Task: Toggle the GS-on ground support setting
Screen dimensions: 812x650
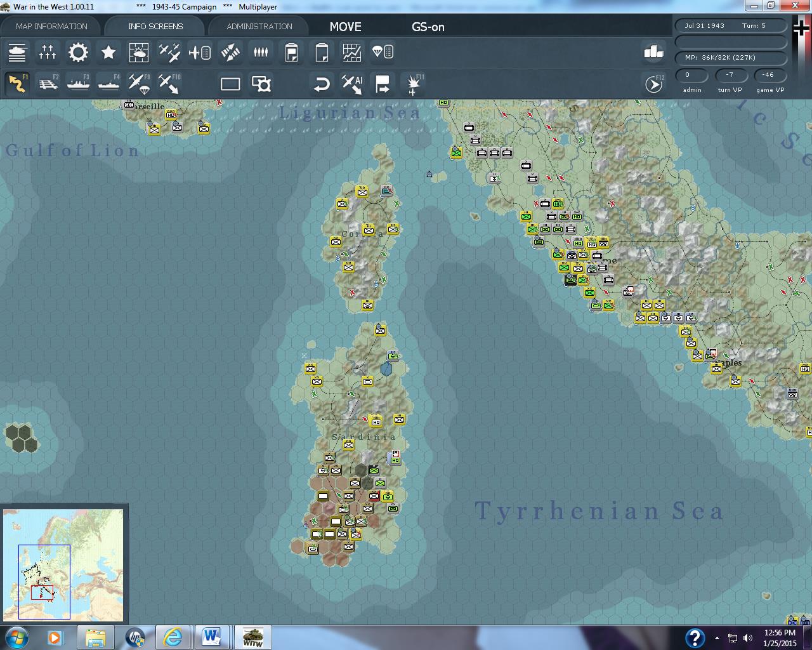Action: (428, 27)
